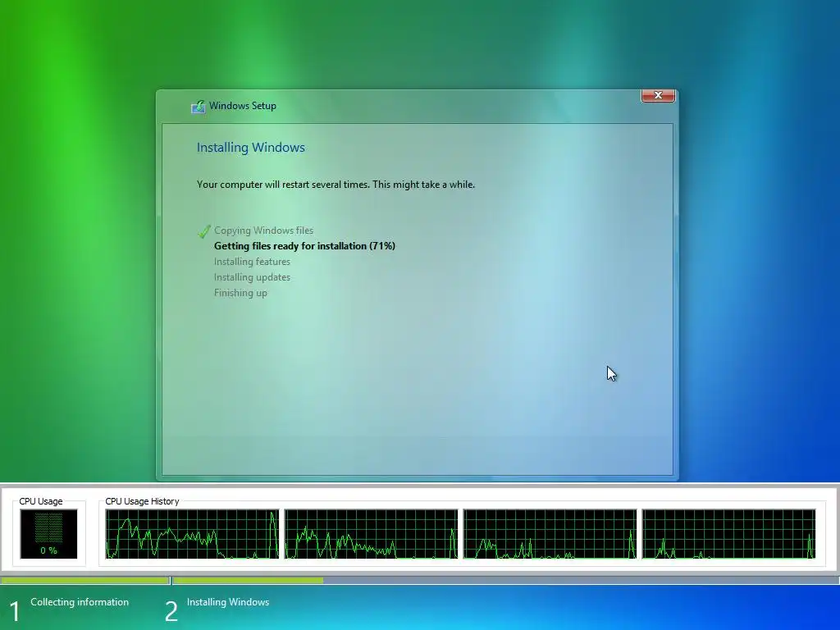Click the third CPU usage history graph

tap(550, 534)
